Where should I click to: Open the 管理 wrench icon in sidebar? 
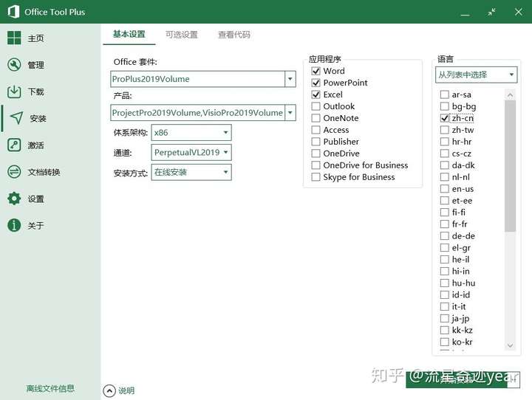14,65
